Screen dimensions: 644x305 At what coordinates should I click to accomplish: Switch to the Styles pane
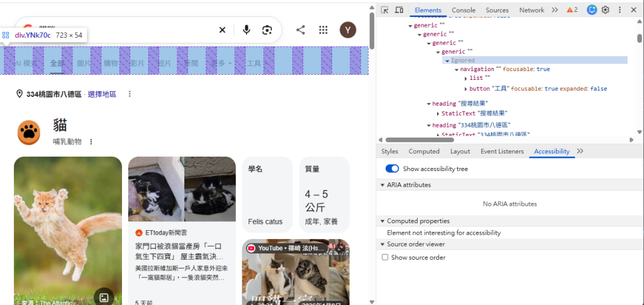pos(390,152)
